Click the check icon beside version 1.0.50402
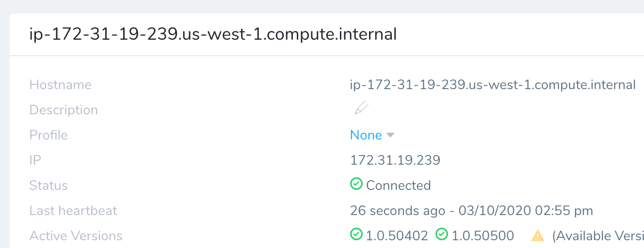This screenshot has width=644, height=248. tap(356, 234)
